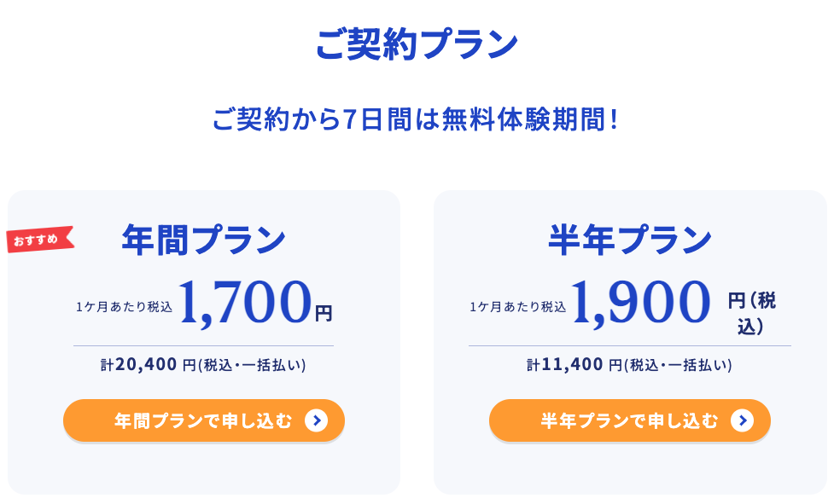The height and width of the screenshot is (504, 834).
Task: Click the 半年プランで申し込む button
Action: 630,420
